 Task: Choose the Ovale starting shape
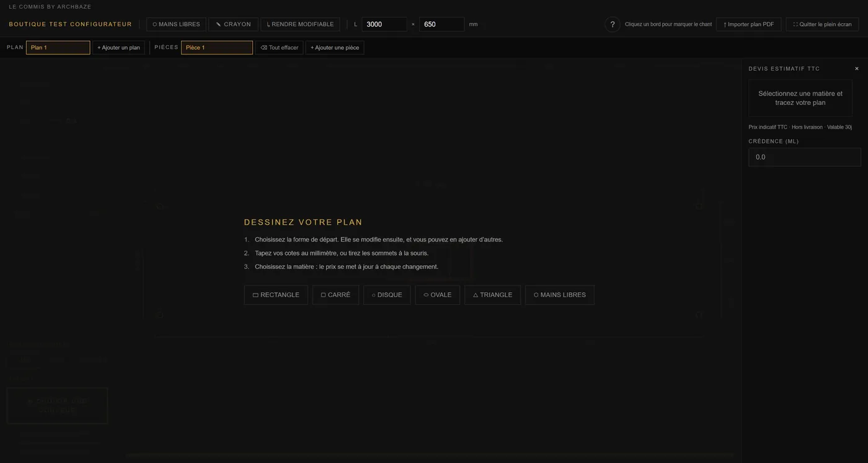tap(438, 295)
